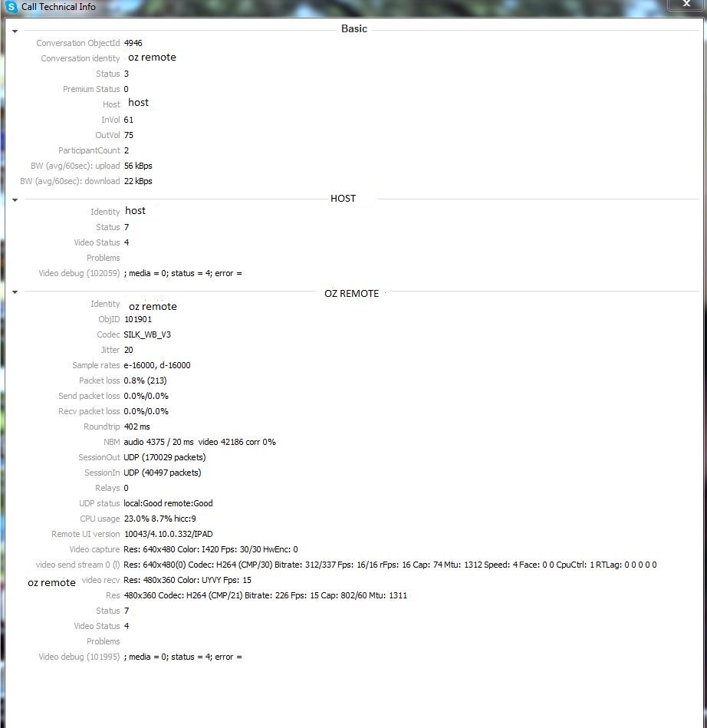The width and height of the screenshot is (707, 728).
Task: Click the download bandwidth value 22 kBps
Action: click(138, 181)
